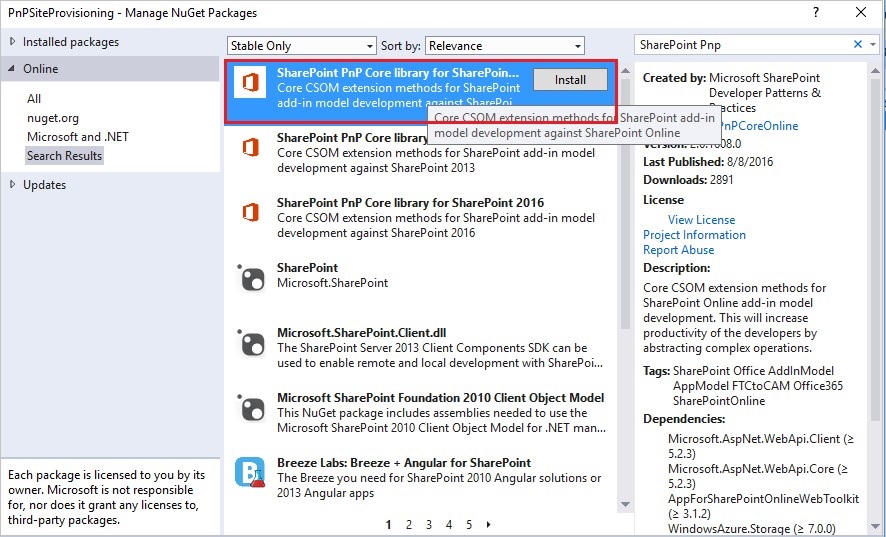Click the WindowsAzure.Storage dependency entry
This screenshot has width=886, height=537.
click(752, 529)
